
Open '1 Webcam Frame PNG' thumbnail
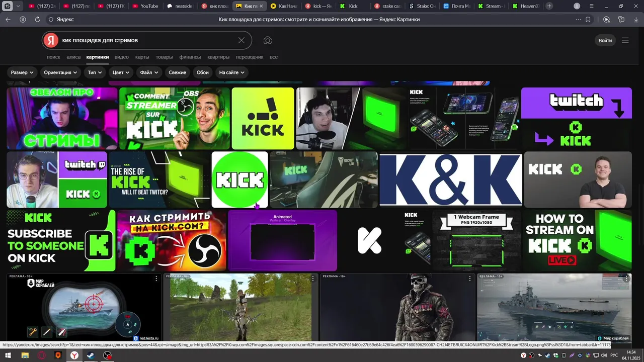[476, 240]
